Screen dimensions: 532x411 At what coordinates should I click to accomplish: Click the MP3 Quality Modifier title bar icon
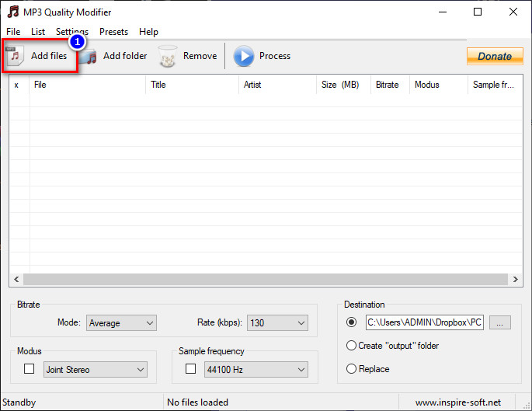coord(12,12)
